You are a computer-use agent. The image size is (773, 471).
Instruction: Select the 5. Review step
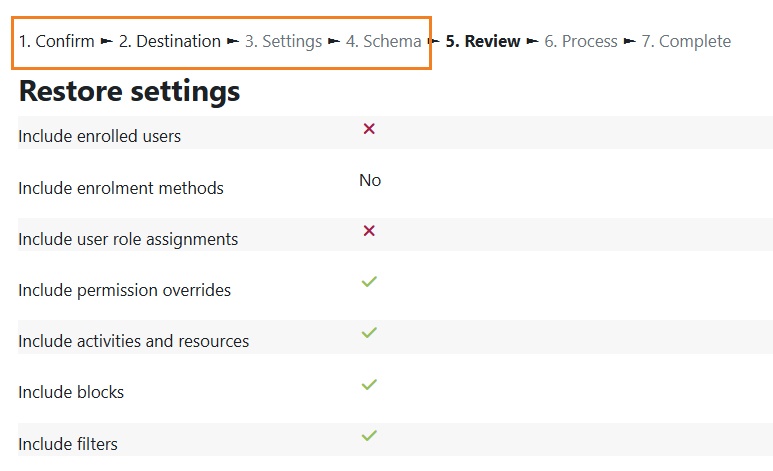[x=483, y=41]
